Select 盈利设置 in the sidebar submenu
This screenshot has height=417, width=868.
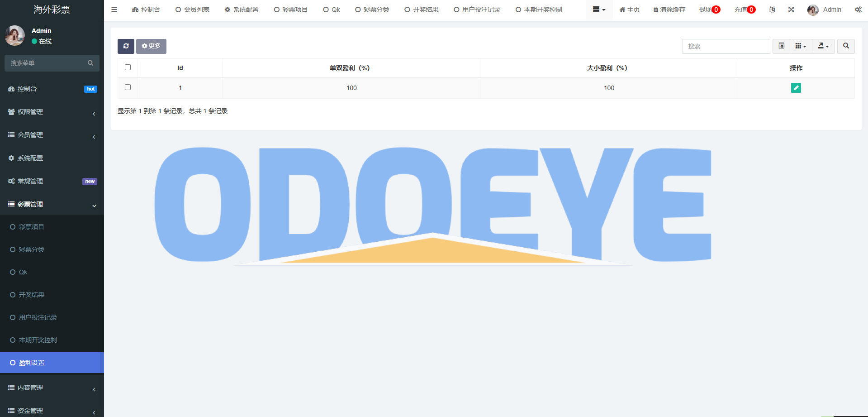tap(52, 363)
